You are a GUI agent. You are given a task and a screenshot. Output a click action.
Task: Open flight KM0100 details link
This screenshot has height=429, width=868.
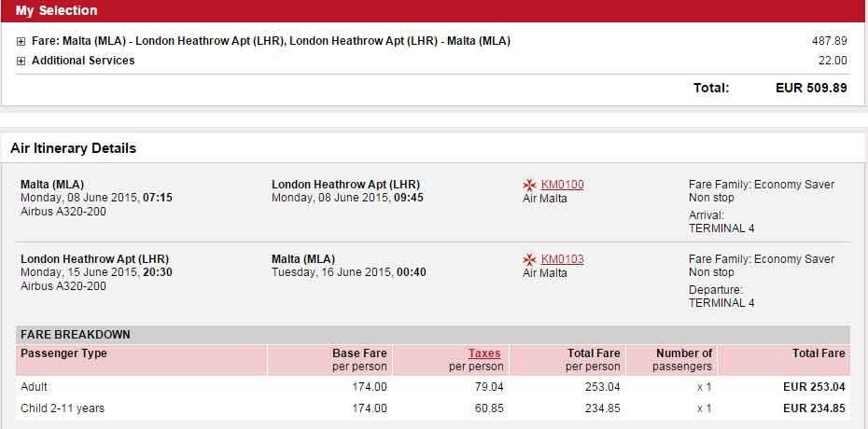[x=562, y=185]
